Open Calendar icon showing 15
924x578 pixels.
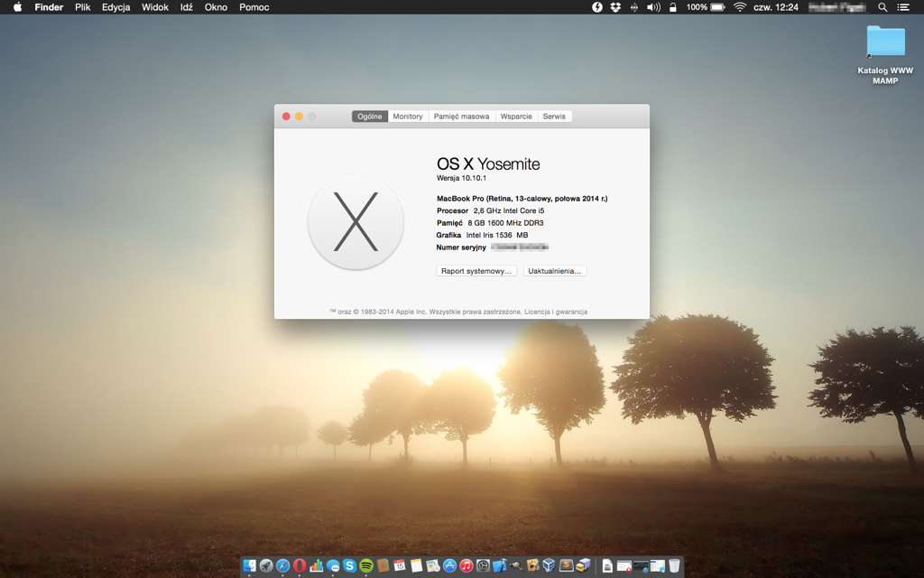point(400,565)
